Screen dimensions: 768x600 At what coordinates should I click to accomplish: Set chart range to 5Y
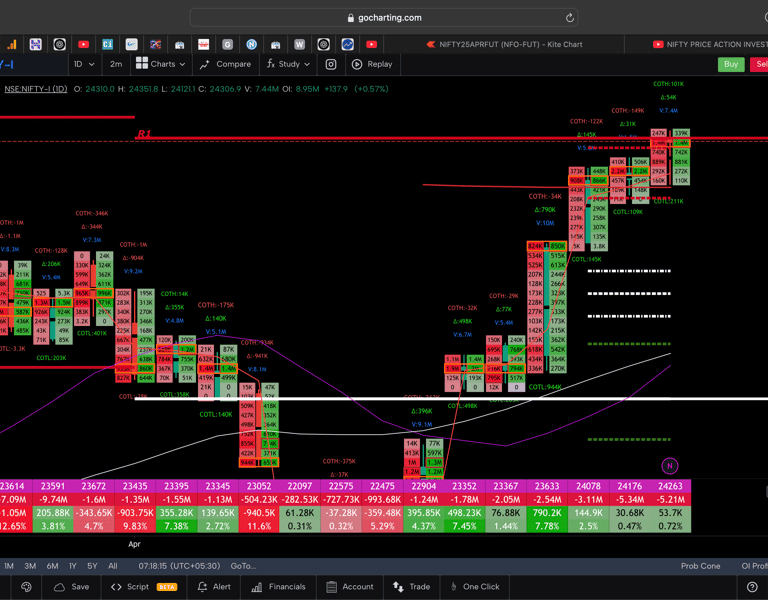(x=92, y=566)
